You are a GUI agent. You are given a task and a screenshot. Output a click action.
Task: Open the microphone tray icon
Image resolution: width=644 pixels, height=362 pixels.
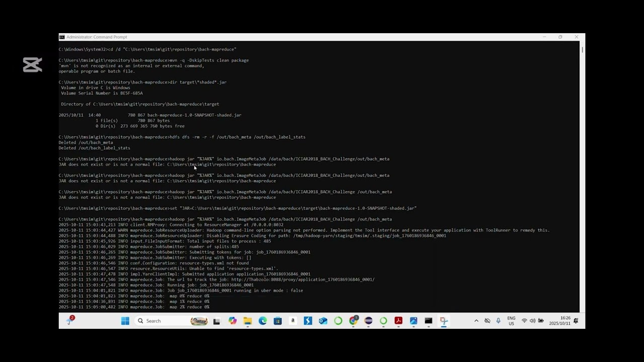[x=498, y=321]
